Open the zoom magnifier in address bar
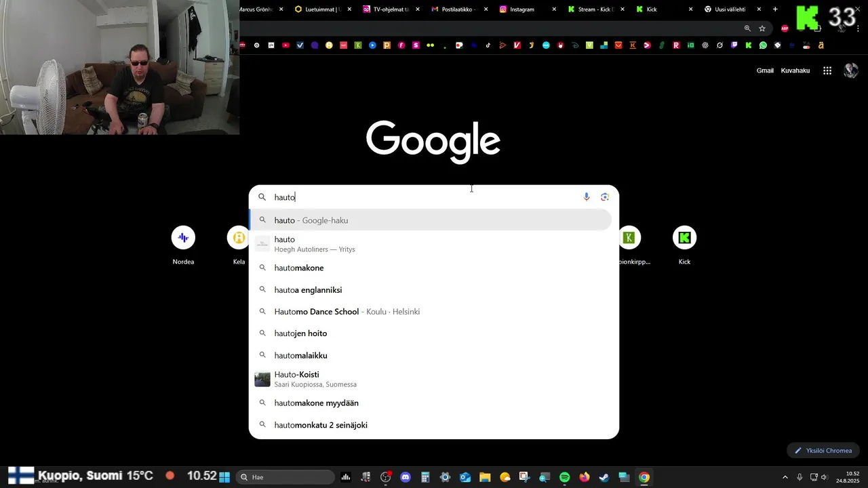Screen dimensions: 868x488 [747, 28]
